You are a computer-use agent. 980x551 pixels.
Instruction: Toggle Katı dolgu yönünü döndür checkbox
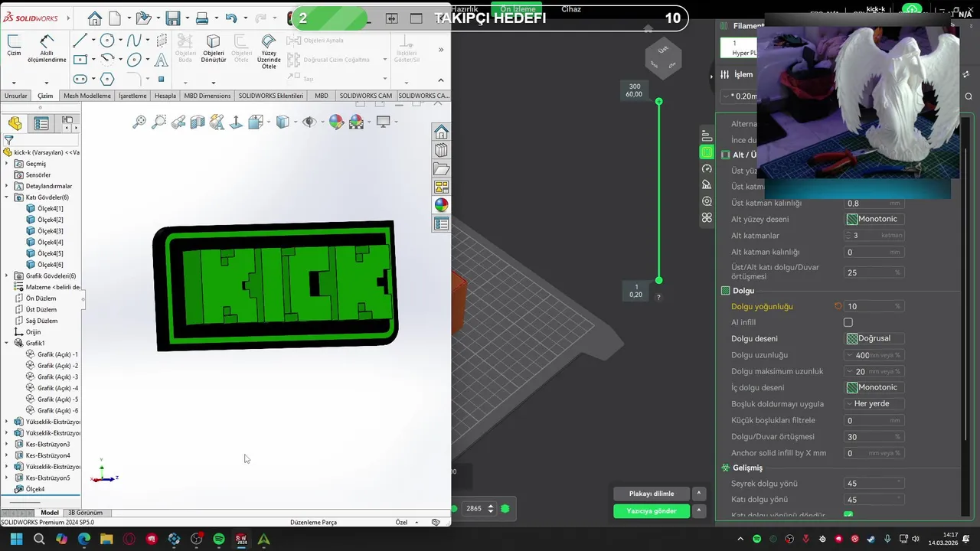[848, 516]
